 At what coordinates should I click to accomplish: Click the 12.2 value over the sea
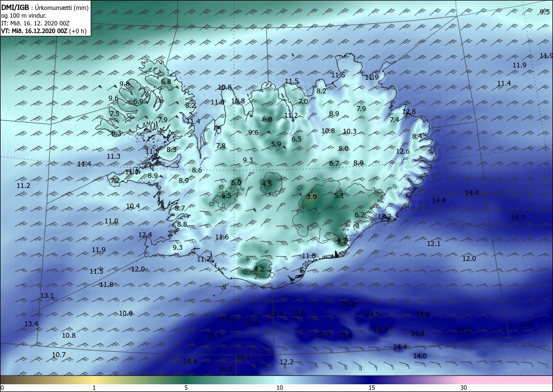click(x=286, y=362)
